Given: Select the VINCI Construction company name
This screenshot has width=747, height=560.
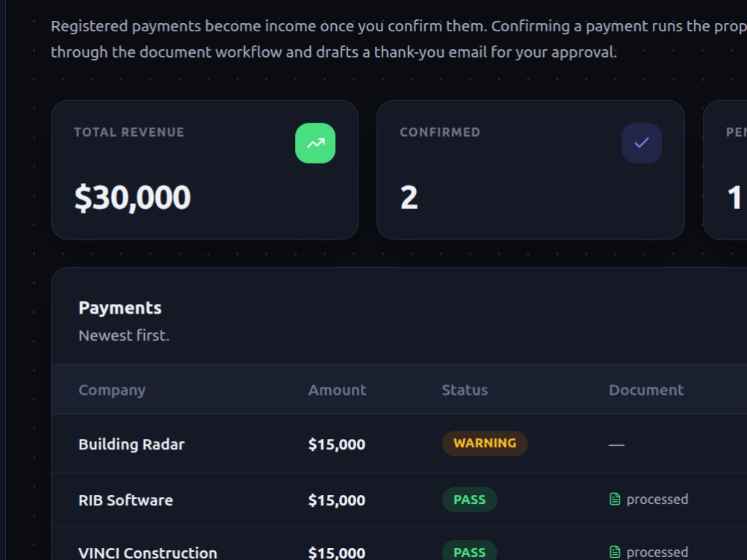Looking at the screenshot, I should click(x=148, y=553).
